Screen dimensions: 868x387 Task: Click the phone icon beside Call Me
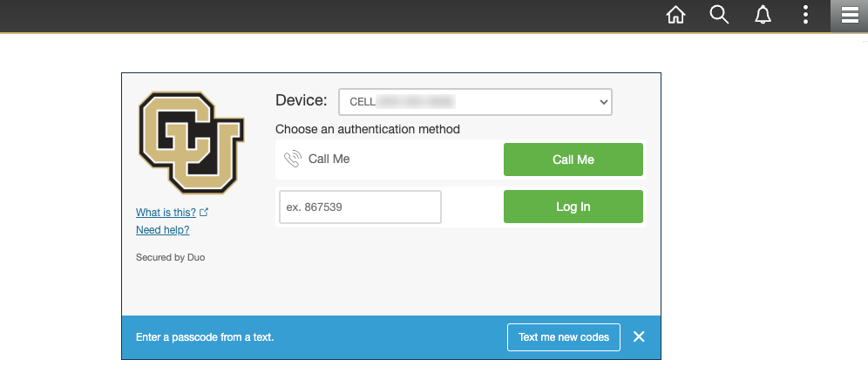[x=292, y=160]
